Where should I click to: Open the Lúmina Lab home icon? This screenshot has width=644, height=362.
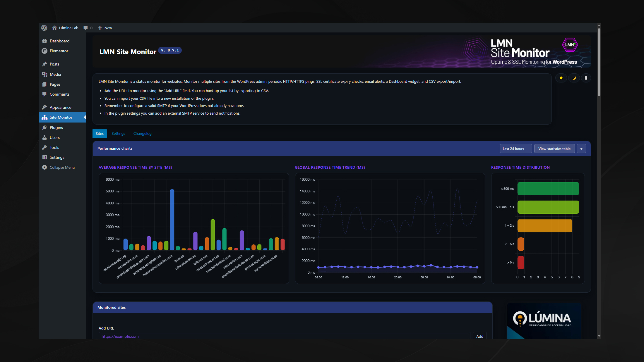click(x=54, y=28)
